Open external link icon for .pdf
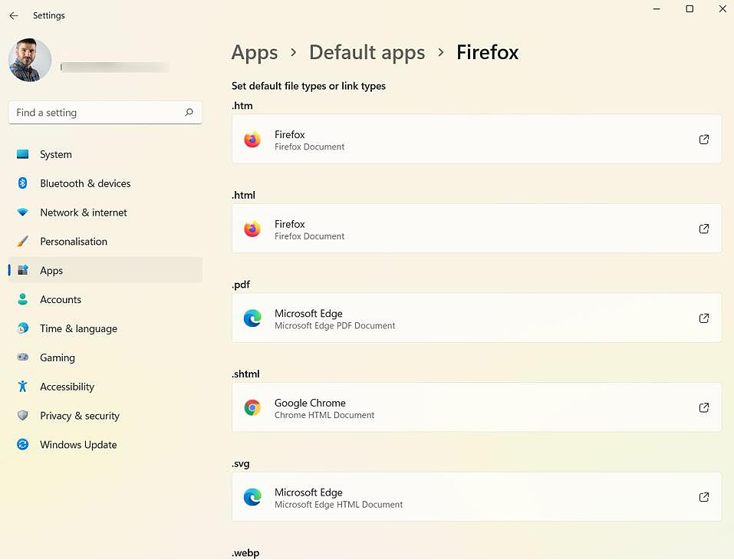 point(703,318)
